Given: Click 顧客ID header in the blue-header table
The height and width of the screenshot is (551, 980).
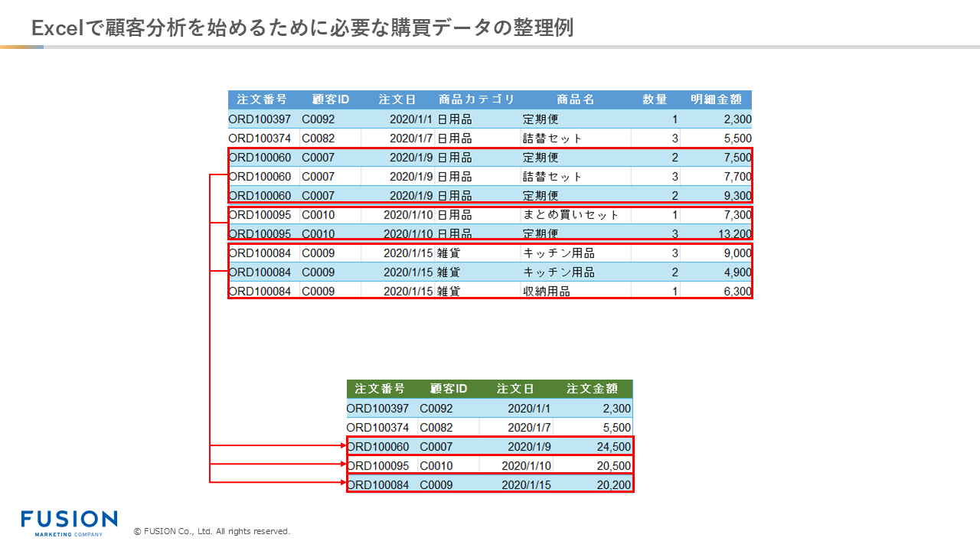Looking at the screenshot, I should (331, 99).
